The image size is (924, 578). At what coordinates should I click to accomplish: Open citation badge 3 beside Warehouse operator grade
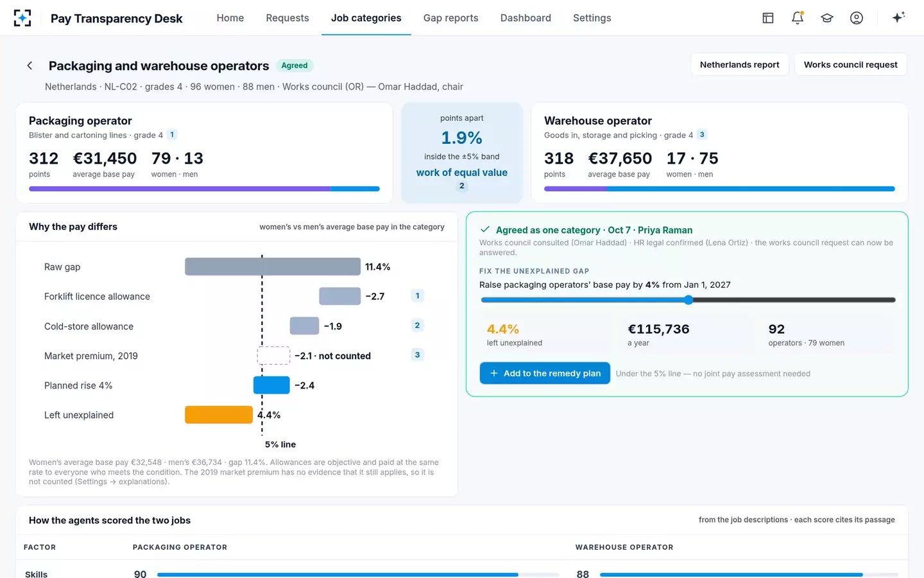[702, 135]
